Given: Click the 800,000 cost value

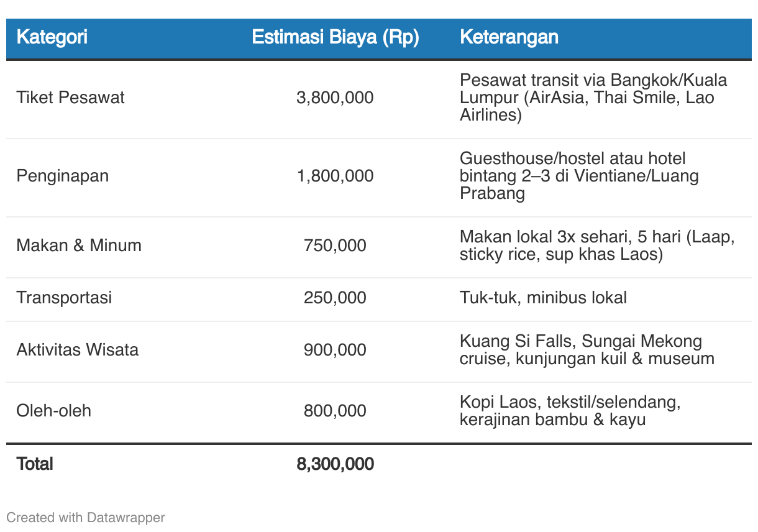Looking at the screenshot, I should coord(336,411).
